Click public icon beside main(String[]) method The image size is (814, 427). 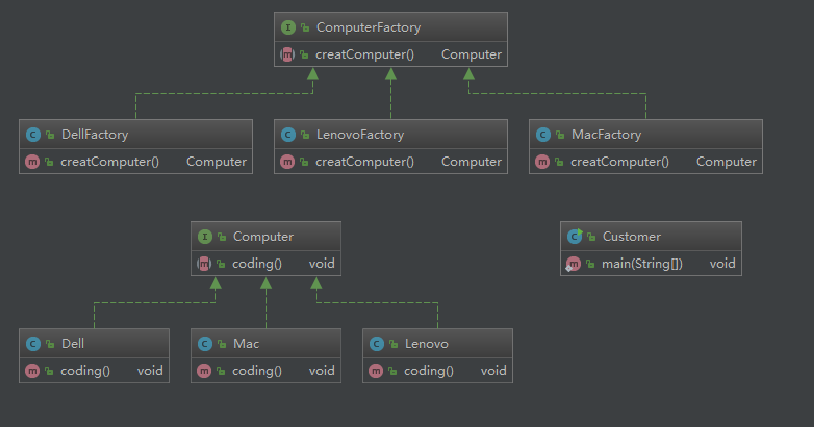(590, 264)
